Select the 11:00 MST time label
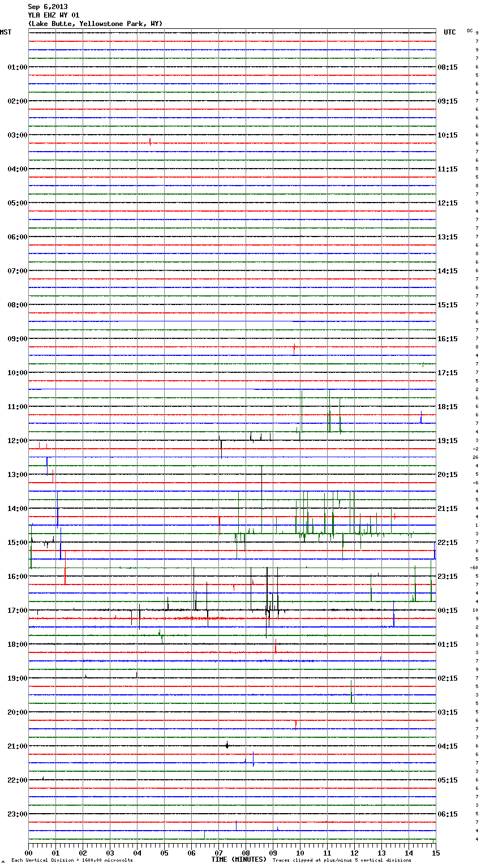Screen dimensions: 481x868 tap(18, 407)
